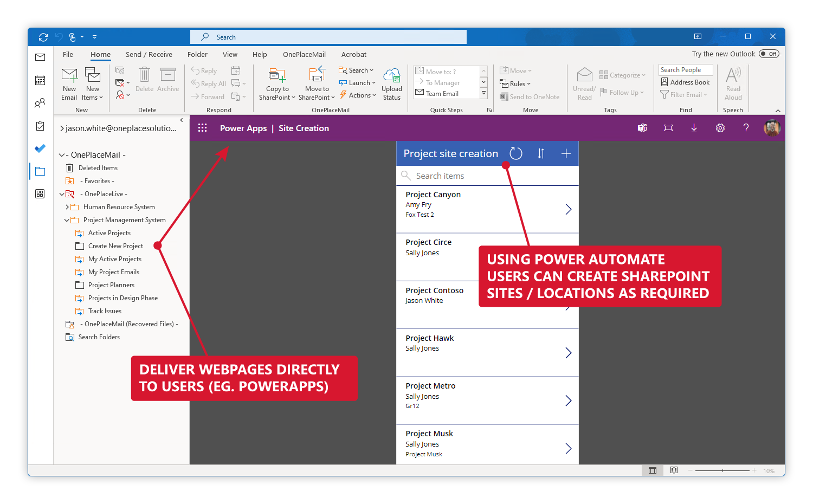Image resolution: width=813 pixels, height=504 pixels.
Task: Collapse the Project Management System folder
Action: [x=67, y=220]
